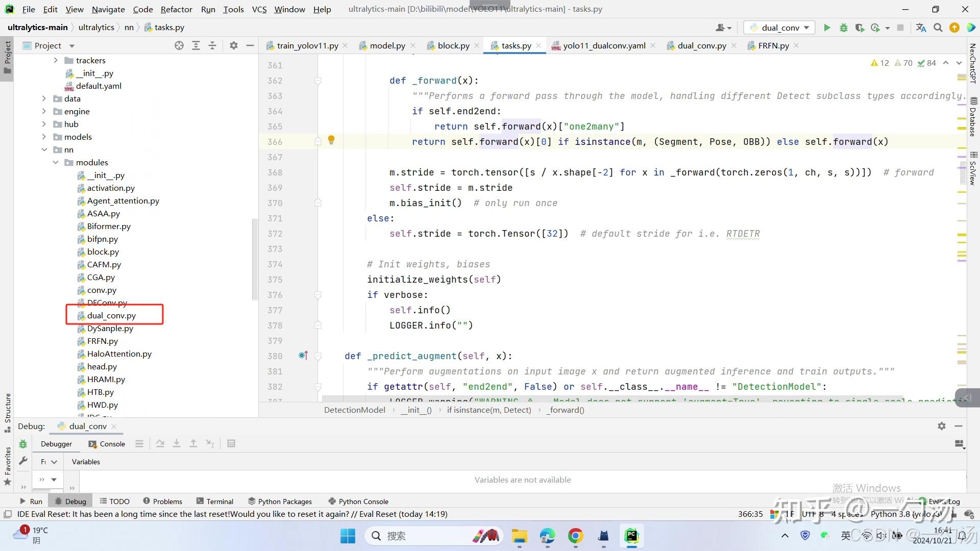Click Chrome icon in Windows taskbar
This screenshot has height=551, width=980.
point(575,536)
